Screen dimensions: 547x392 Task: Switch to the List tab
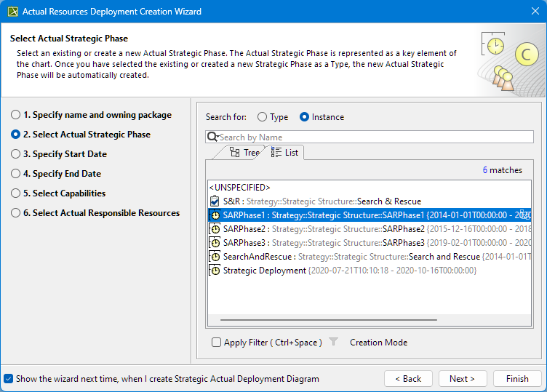click(284, 152)
